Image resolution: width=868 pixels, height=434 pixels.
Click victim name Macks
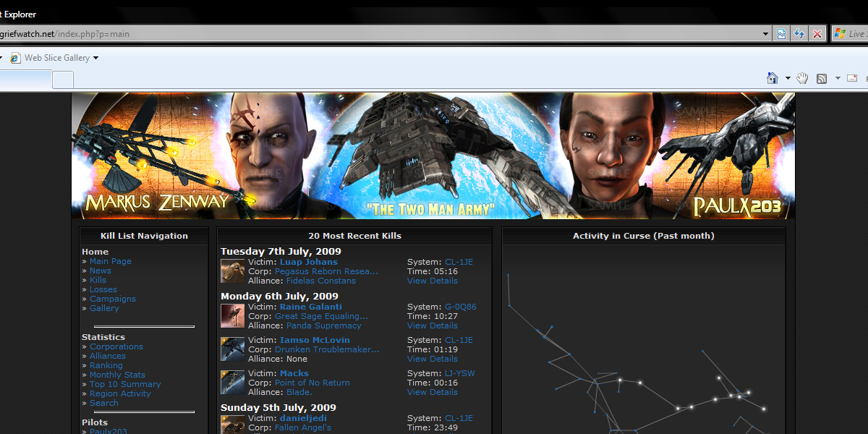coord(294,373)
